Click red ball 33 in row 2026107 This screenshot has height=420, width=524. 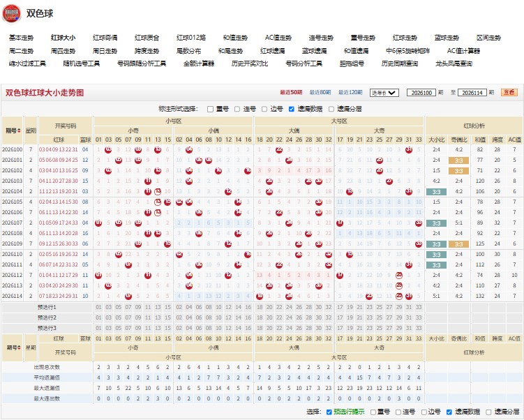(x=419, y=223)
